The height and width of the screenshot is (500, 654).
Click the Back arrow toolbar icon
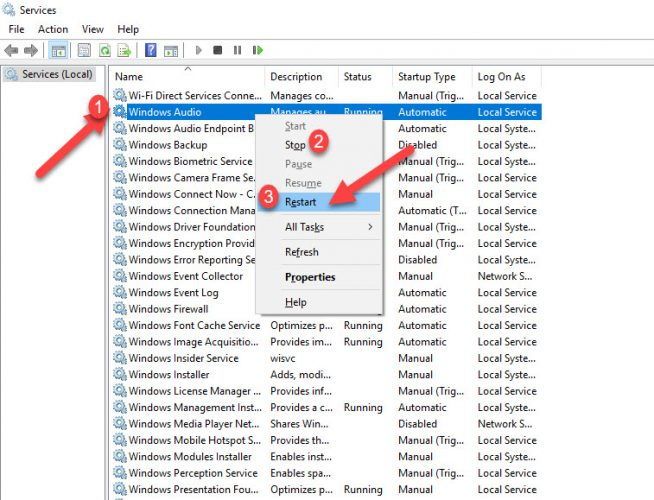tap(11, 50)
